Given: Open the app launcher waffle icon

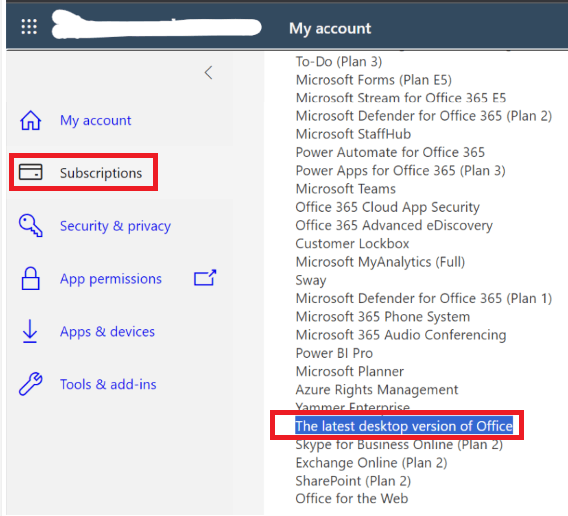Looking at the screenshot, I should [29, 27].
